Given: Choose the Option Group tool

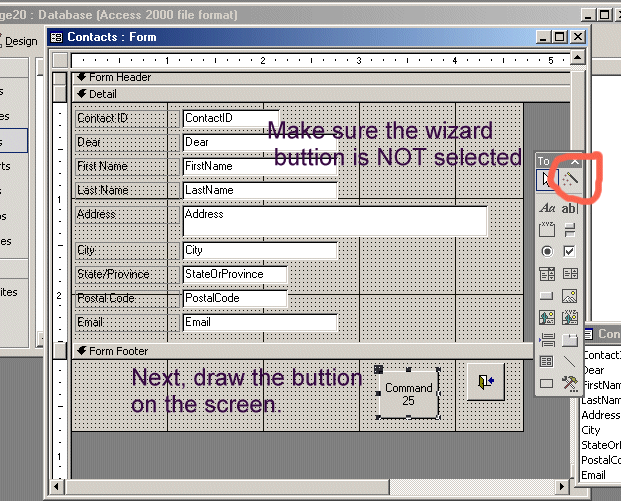Looking at the screenshot, I should pyautogui.click(x=547, y=229).
